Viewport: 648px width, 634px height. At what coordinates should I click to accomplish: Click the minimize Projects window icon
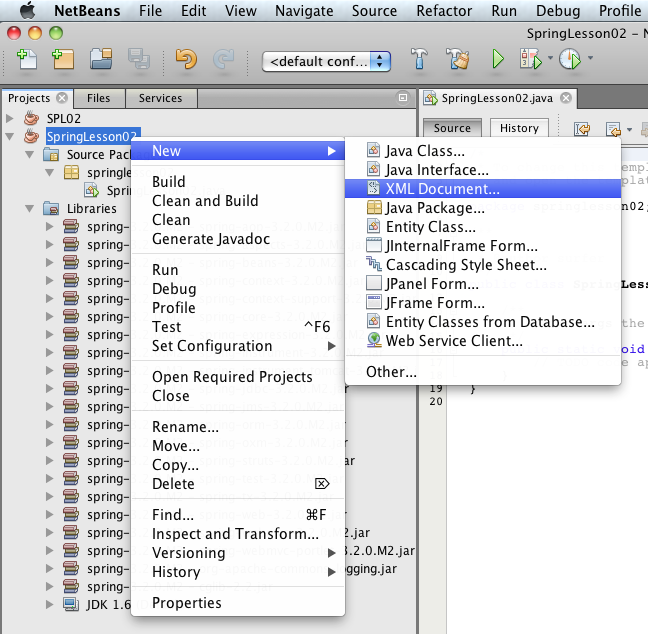click(x=403, y=98)
